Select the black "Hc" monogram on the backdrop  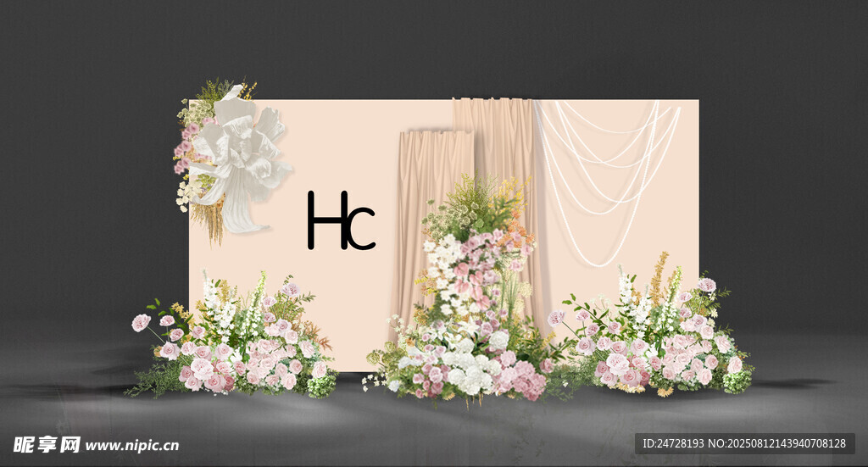(341, 221)
